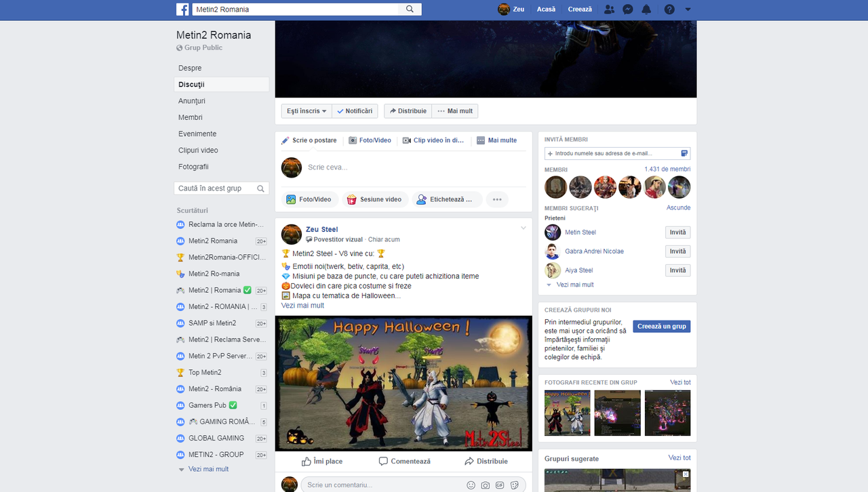Open Foto/Video in the post composer
This screenshot has width=868, height=492.
[x=311, y=199]
